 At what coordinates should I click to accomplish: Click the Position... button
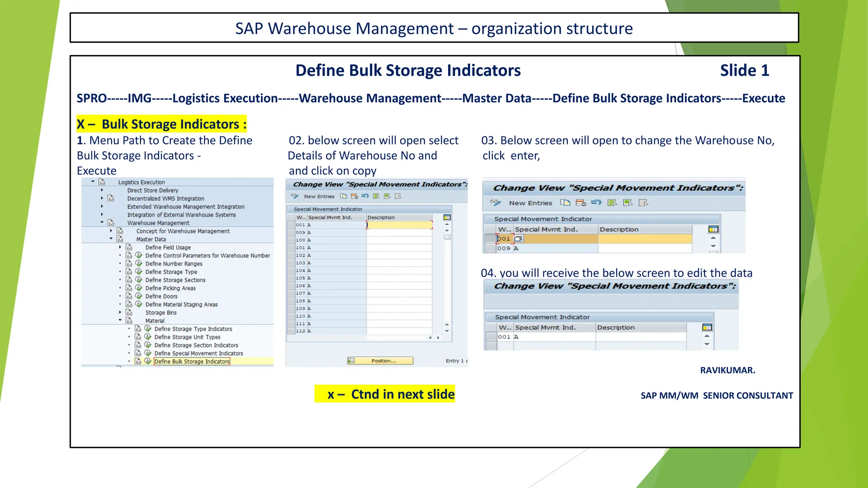[x=380, y=361]
